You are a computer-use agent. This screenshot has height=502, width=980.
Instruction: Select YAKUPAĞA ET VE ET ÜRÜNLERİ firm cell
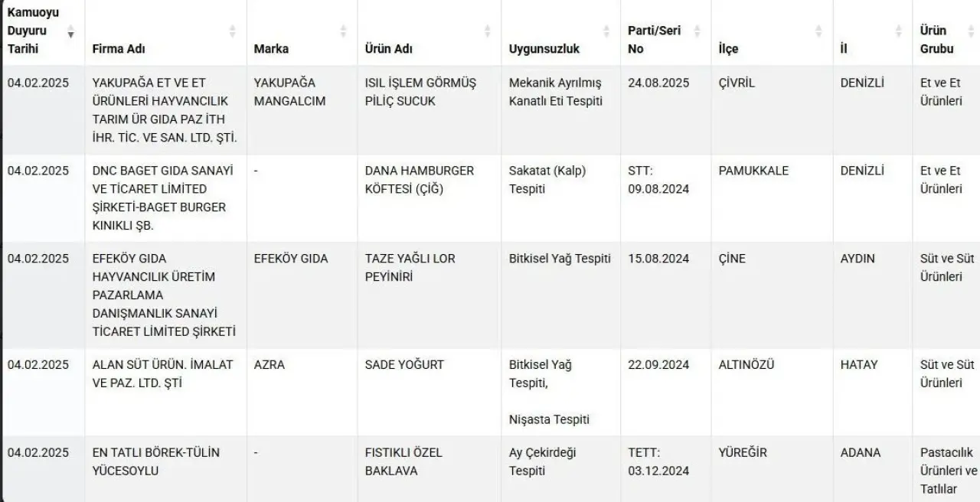click(x=165, y=110)
